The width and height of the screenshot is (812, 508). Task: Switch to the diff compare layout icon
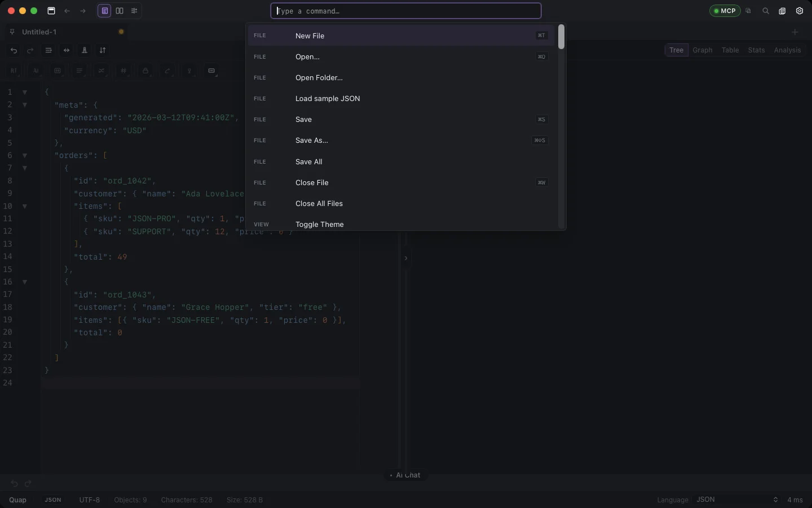(x=134, y=11)
